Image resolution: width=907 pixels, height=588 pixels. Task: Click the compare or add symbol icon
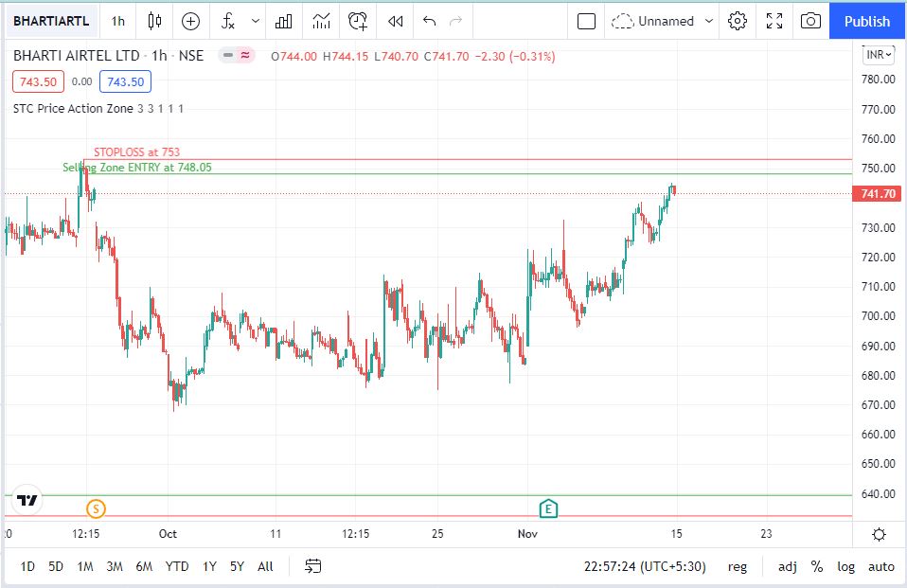click(191, 21)
